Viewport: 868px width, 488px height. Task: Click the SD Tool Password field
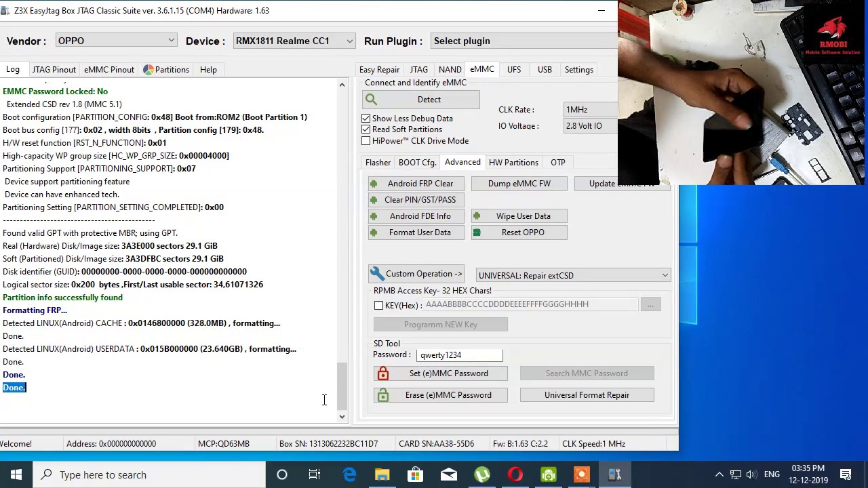(x=459, y=355)
